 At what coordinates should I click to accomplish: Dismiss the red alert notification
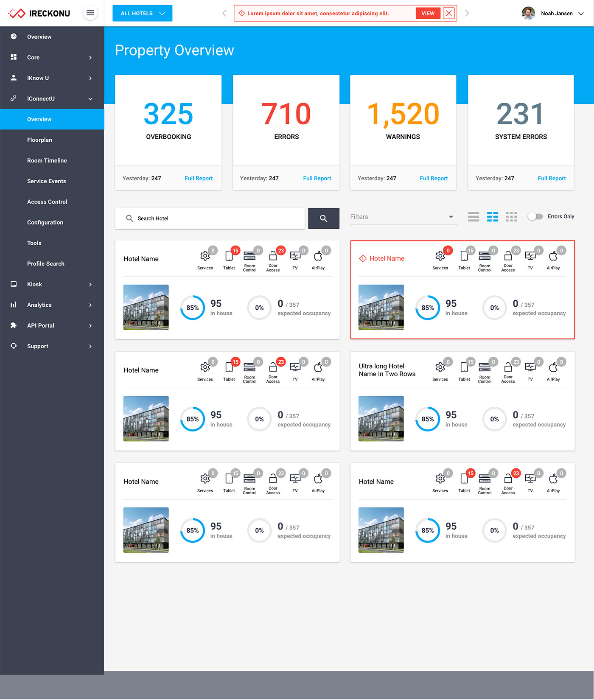coord(448,13)
